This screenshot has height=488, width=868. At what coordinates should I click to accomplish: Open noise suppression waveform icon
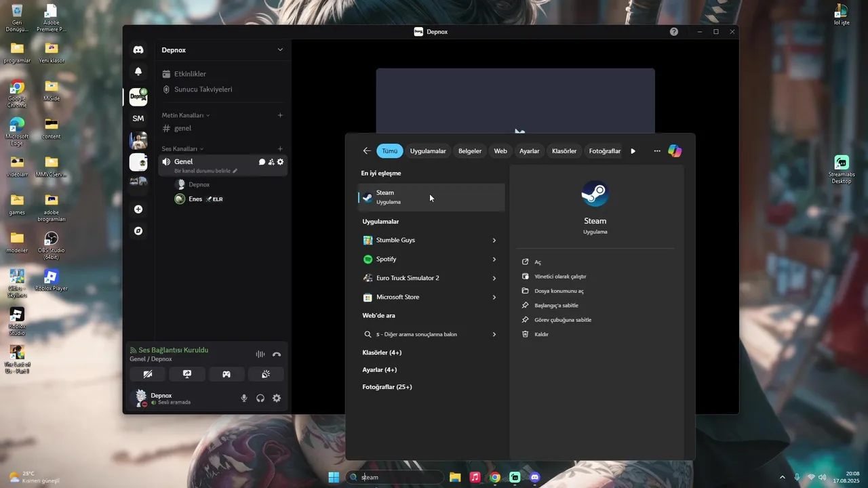[260, 354]
